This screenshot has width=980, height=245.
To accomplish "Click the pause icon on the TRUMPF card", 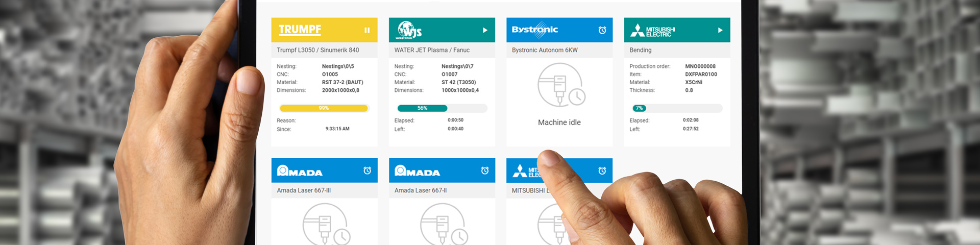I will 367,30.
